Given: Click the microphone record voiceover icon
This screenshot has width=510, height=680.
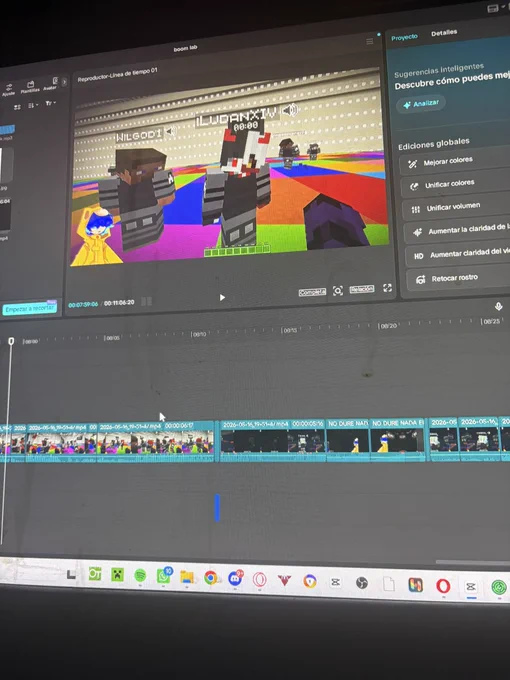Looking at the screenshot, I should click(x=499, y=307).
